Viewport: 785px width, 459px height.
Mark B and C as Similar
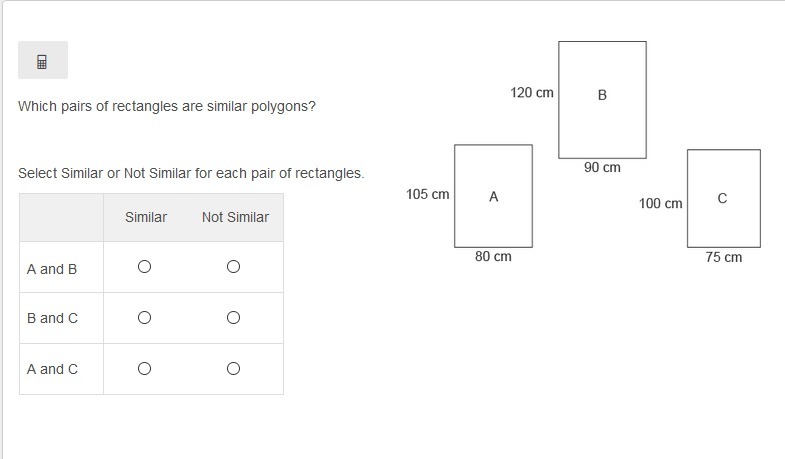click(x=144, y=318)
